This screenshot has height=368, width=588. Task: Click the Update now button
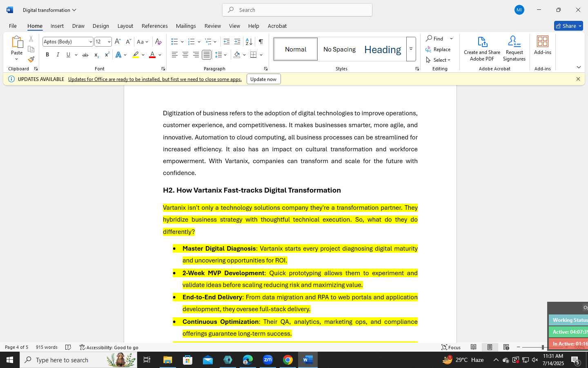pos(263,79)
